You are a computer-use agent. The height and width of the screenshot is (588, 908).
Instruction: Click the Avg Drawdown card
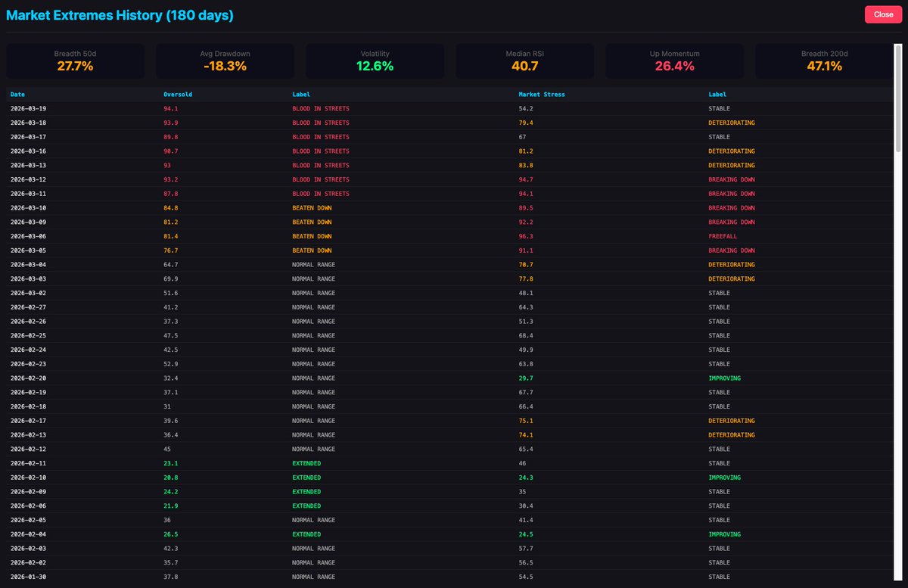[x=225, y=61]
